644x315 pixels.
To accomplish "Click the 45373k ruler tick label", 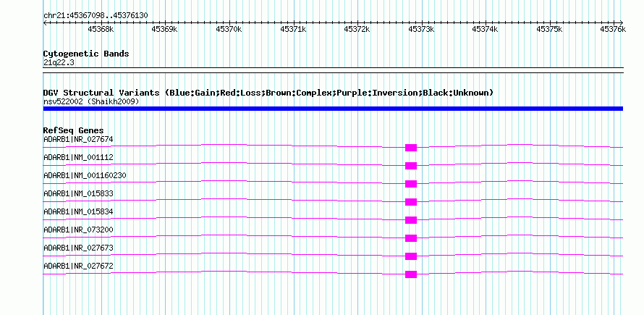I will tap(421, 29).
